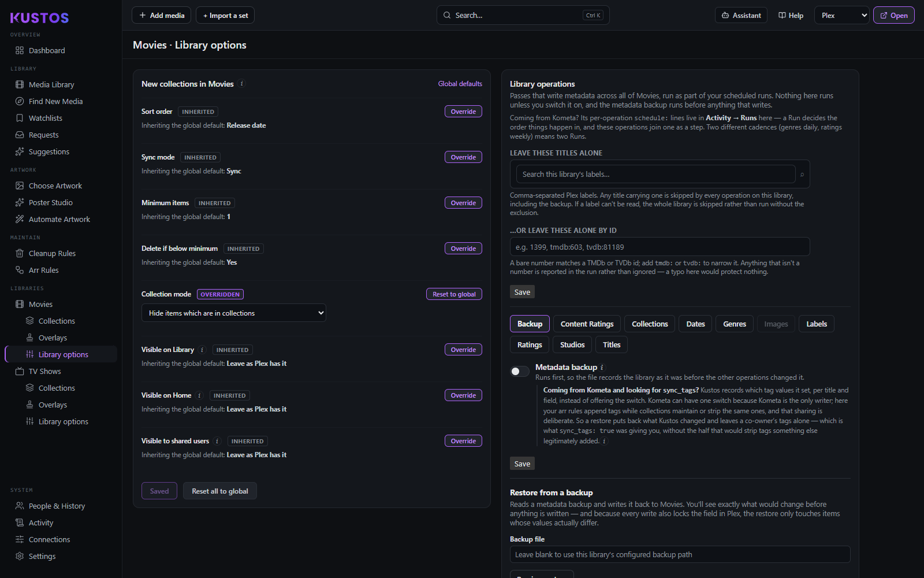Select the Labels operation tab

pyautogui.click(x=817, y=324)
